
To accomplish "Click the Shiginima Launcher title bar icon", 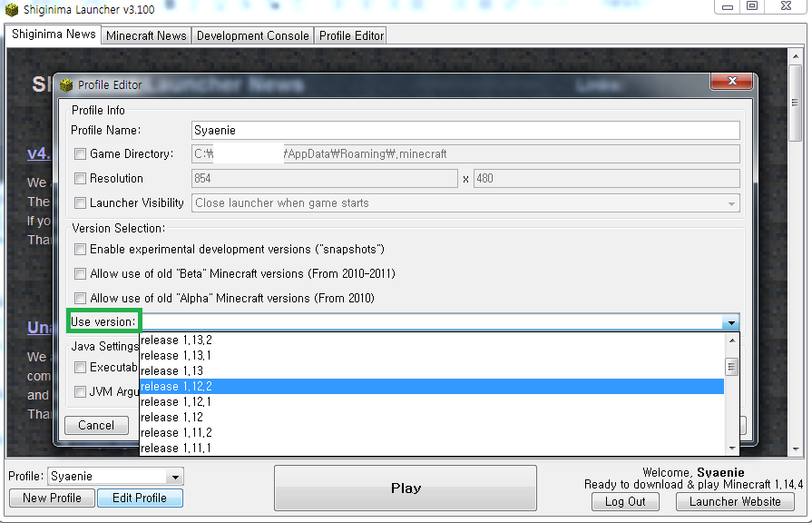I will pyautogui.click(x=12, y=9).
